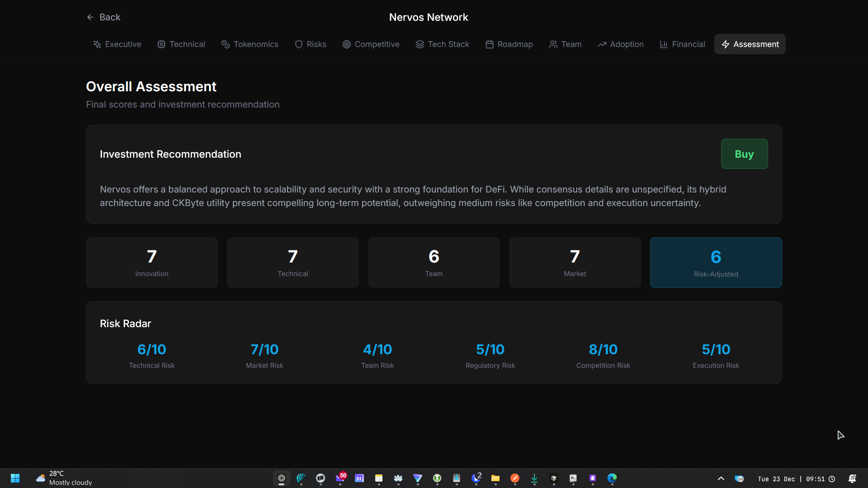Open the Competitive target tab

pos(371,44)
